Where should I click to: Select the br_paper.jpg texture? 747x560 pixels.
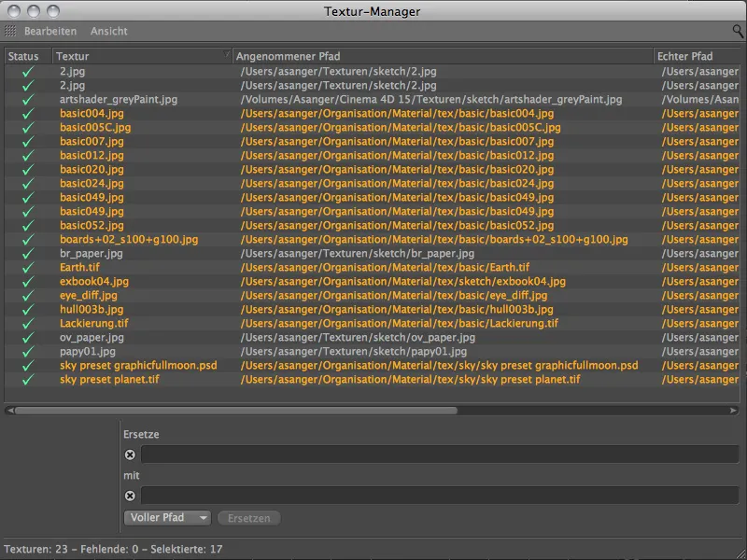click(x=91, y=253)
